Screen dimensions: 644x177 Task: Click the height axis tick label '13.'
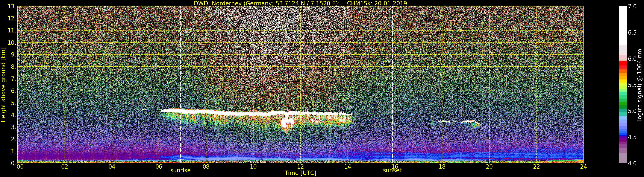pyautogui.click(x=12, y=6)
